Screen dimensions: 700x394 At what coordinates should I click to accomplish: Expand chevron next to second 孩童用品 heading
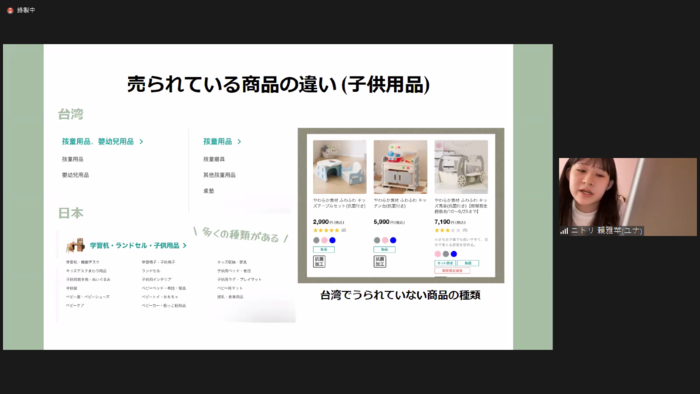(239, 141)
